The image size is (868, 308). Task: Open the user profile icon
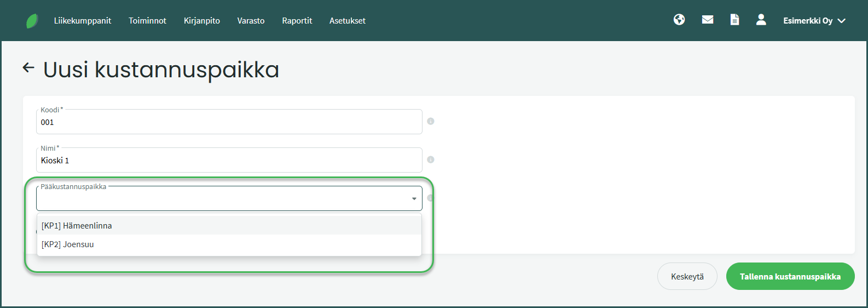(x=761, y=20)
